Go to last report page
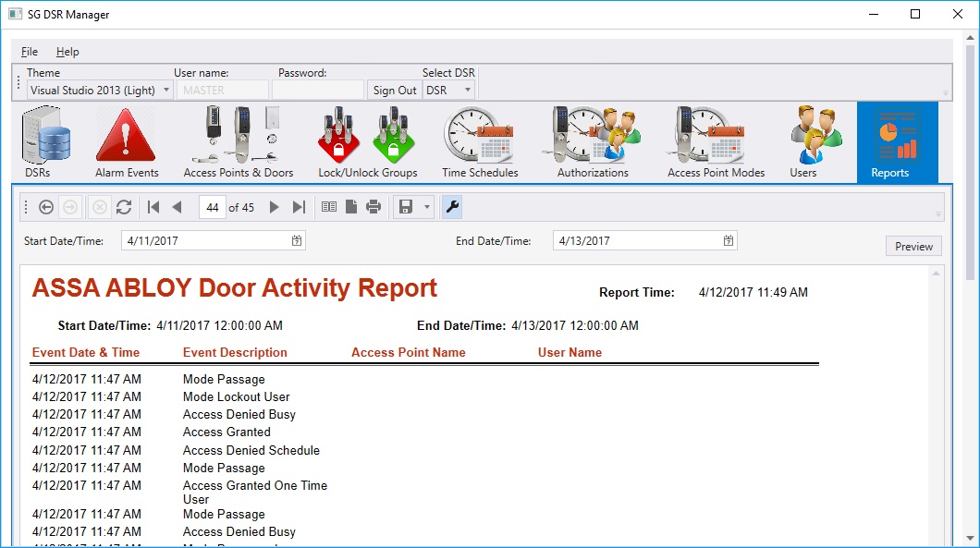Image resolution: width=980 pixels, height=548 pixels. point(299,207)
